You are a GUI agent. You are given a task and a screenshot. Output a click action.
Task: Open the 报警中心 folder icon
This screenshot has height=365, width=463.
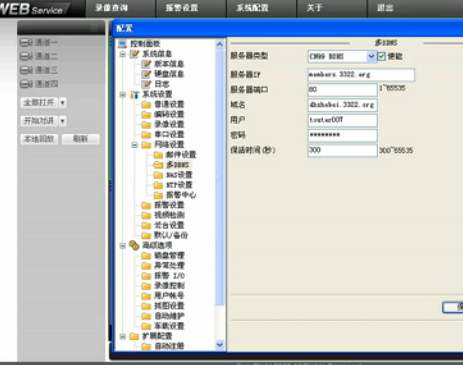[x=158, y=195]
